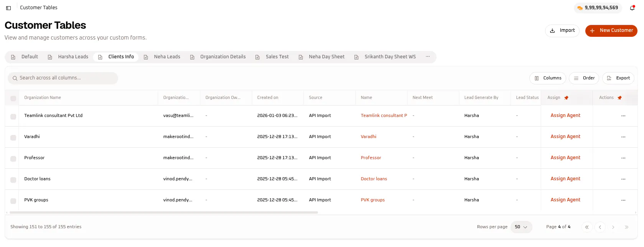Open actions menu for Doctor loans row
Image resolution: width=644 pixels, height=247 pixels.
pyautogui.click(x=623, y=179)
